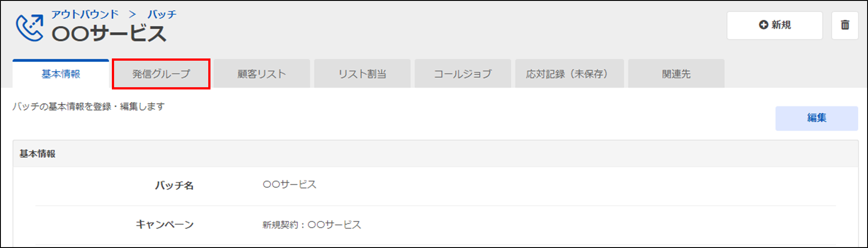Viewport: 868px width, 248px height.
Task: Show the リスト割当 tab
Action: point(362,74)
